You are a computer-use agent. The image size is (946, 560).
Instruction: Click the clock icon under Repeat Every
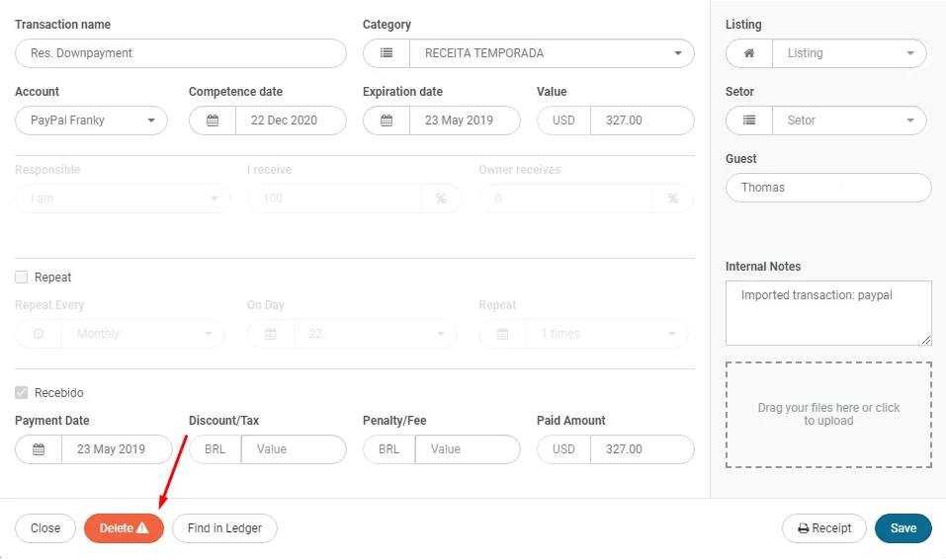pos(39,334)
